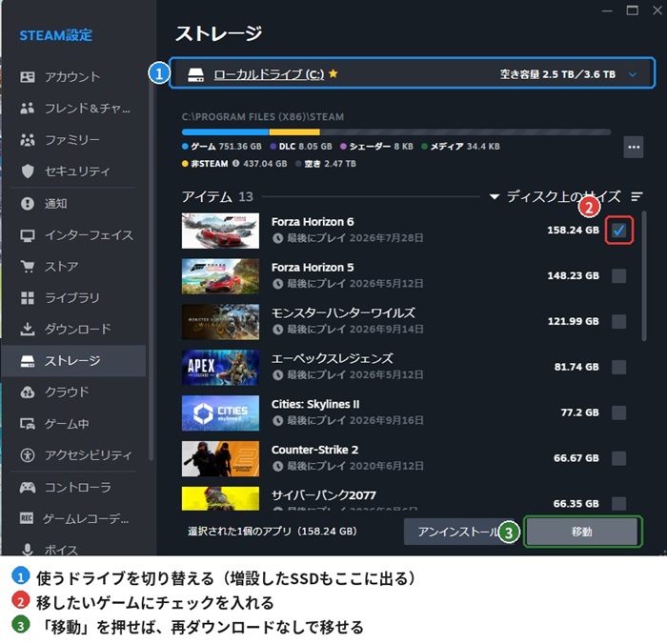Image resolution: width=667 pixels, height=644 pixels.
Task: Open the ディスク上のサイズ sort dropdown
Action: tap(556, 196)
